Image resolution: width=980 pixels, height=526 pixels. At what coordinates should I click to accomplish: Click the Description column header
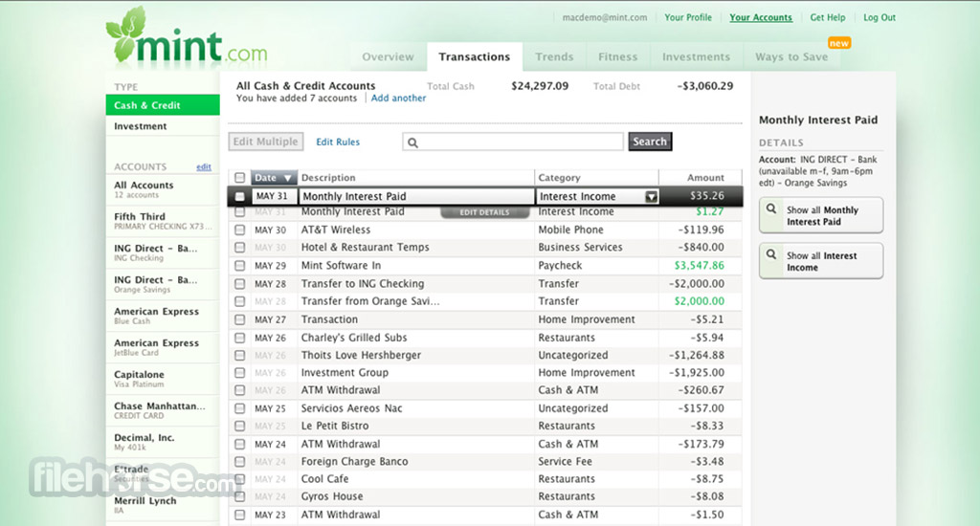click(x=415, y=178)
